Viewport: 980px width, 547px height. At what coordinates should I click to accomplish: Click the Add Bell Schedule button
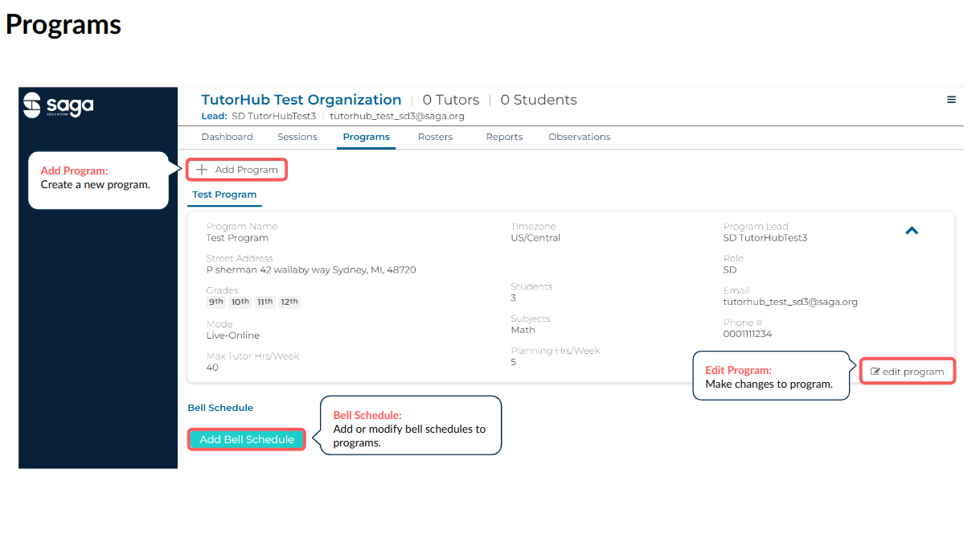(247, 439)
